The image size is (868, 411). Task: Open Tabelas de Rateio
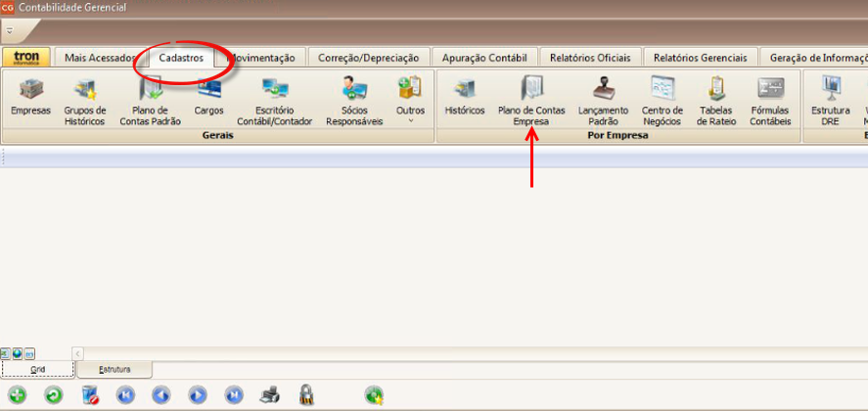715,102
